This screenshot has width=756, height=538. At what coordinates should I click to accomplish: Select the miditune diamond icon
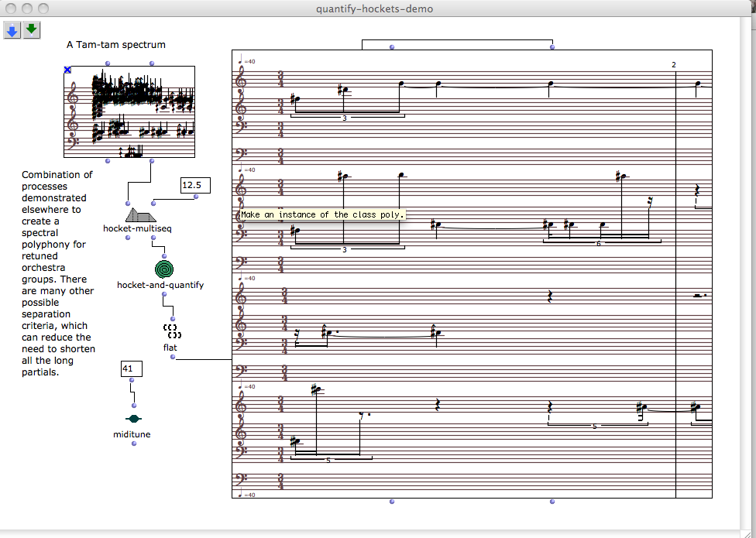133,419
